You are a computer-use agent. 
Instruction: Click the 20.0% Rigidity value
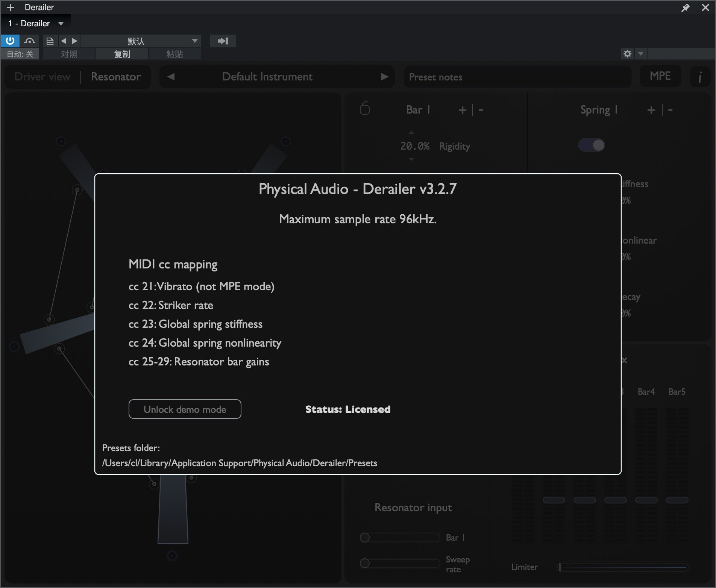pyautogui.click(x=415, y=146)
